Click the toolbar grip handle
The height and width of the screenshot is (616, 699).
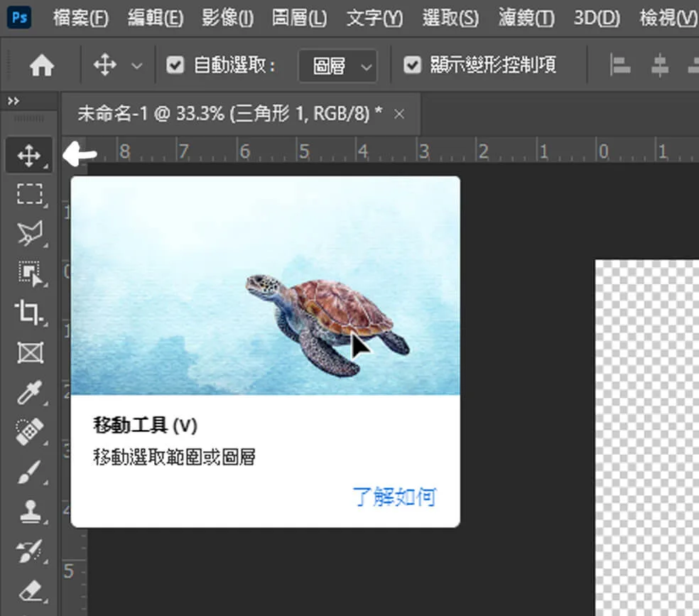coord(29,119)
